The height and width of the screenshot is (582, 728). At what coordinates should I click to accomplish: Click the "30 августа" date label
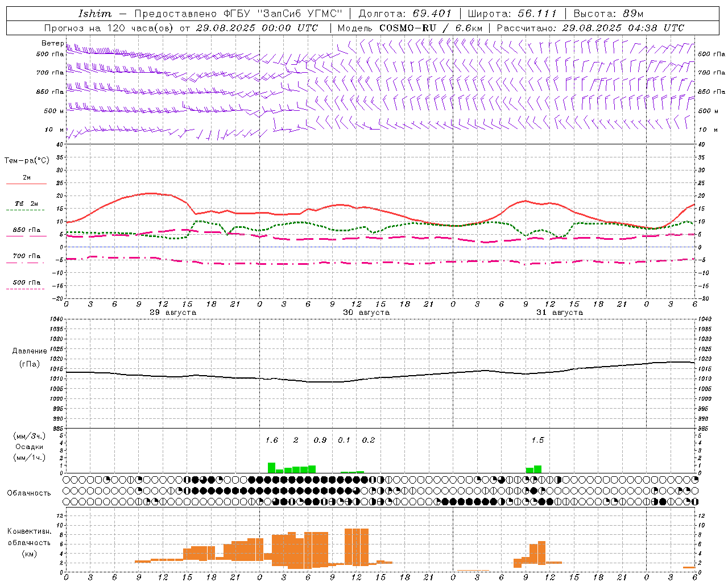click(x=366, y=313)
